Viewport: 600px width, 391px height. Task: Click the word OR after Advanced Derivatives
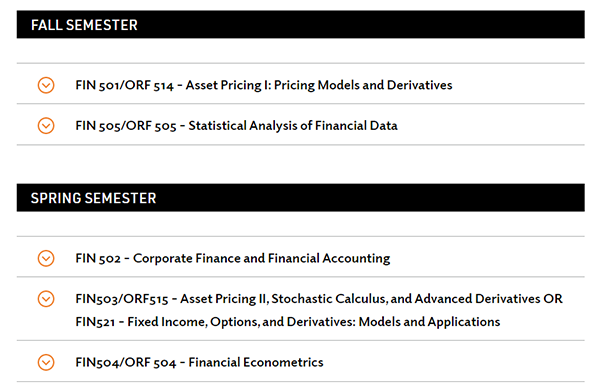[553, 299]
